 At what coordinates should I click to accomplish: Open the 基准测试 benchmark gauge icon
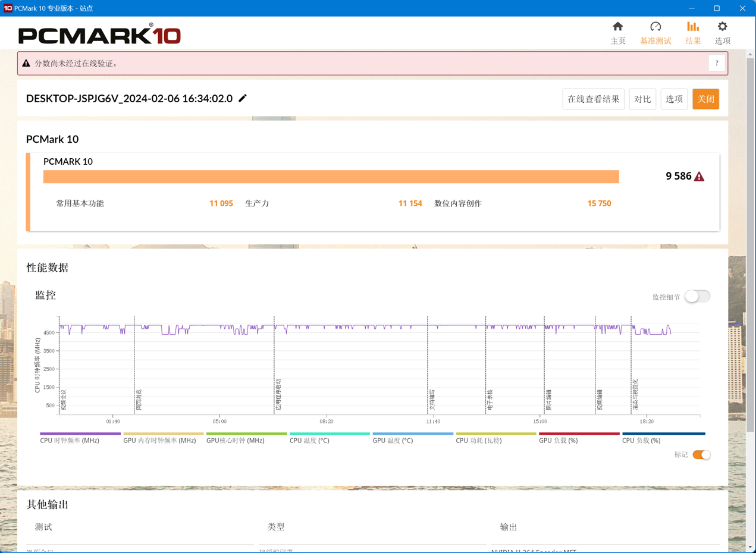[x=655, y=27]
